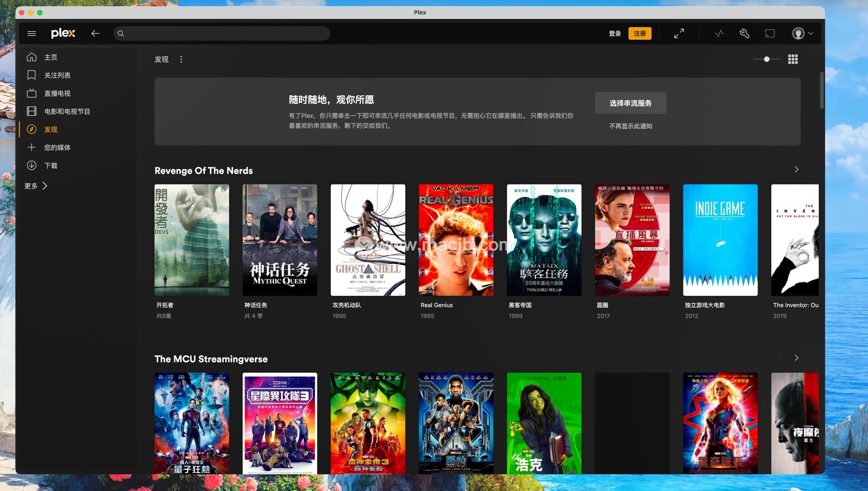Switch to grid view layout icon
Screen dimensions: 868x491
tap(793, 59)
